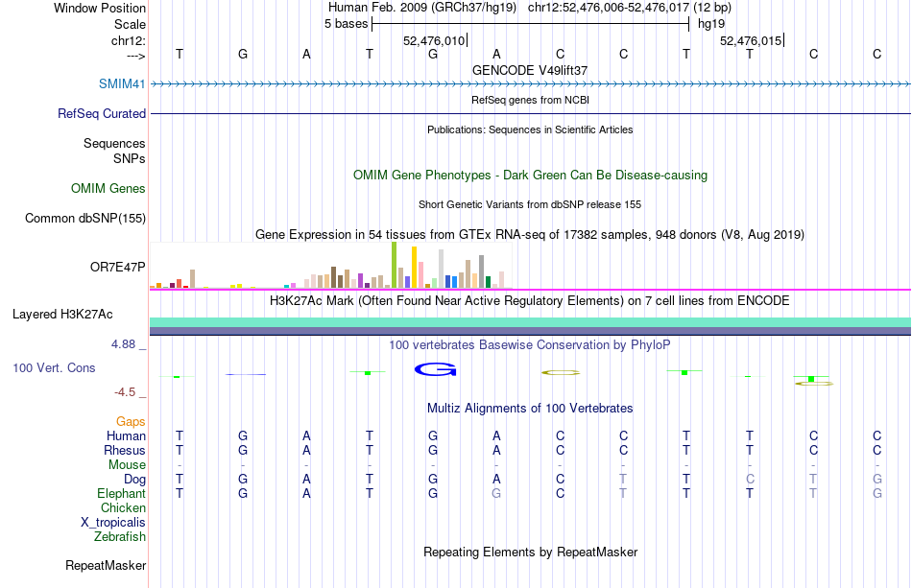Click the RepeatMasker side label

(x=106, y=565)
